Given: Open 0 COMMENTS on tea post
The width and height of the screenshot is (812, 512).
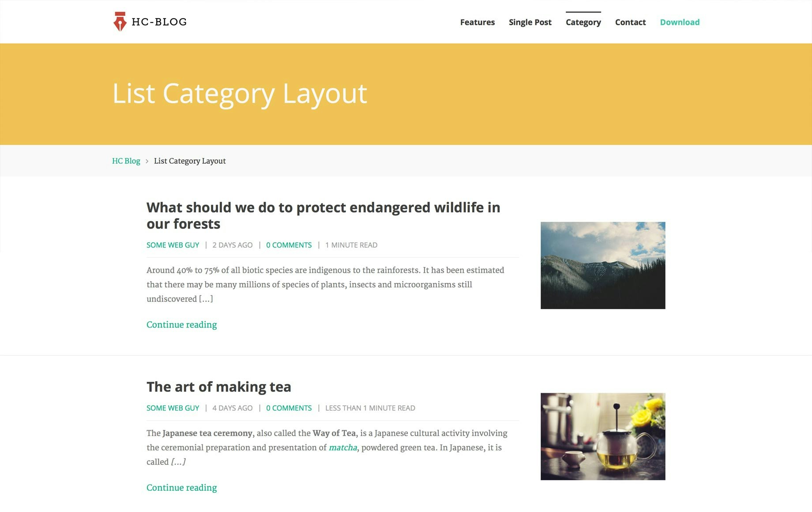Looking at the screenshot, I should point(289,408).
